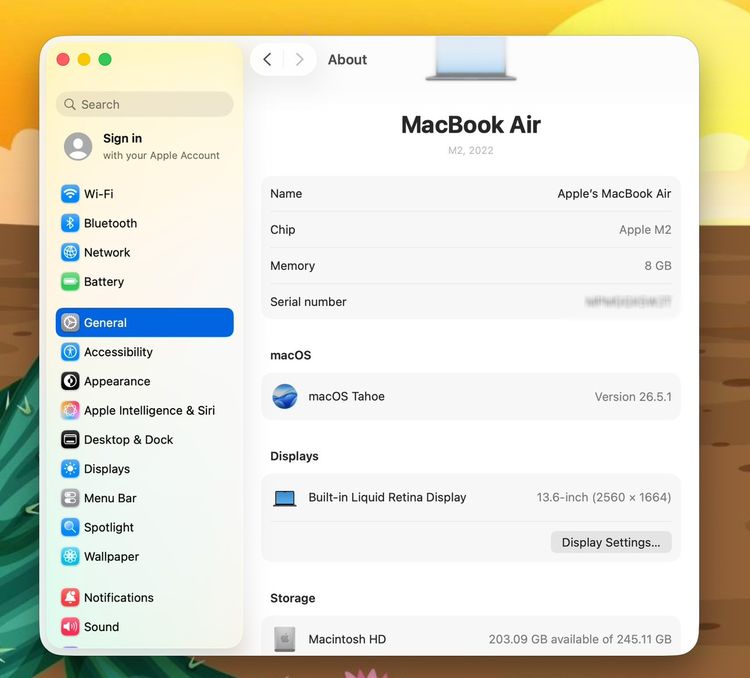Viewport: 750px width, 678px height.
Task: Click the Sound speaker icon
Action: [x=70, y=626]
